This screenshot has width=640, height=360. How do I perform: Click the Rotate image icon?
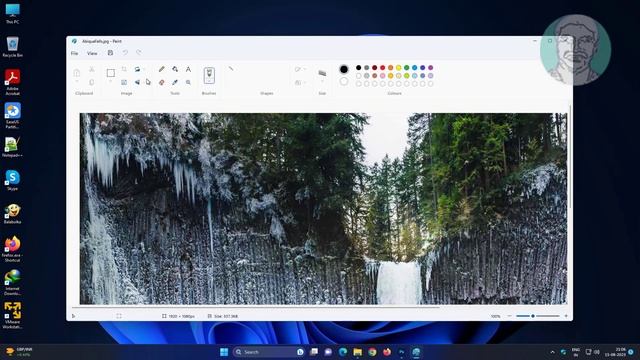pyautogui.click(x=138, y=69)
